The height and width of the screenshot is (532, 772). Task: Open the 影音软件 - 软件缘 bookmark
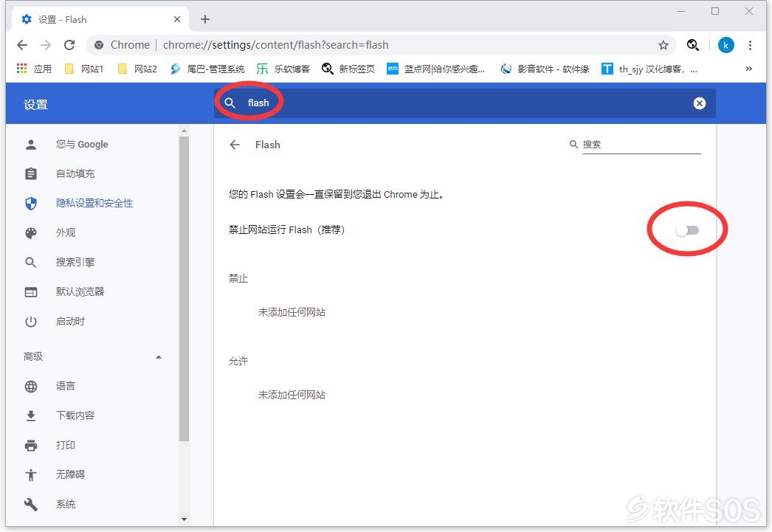[x=545, y=69]
